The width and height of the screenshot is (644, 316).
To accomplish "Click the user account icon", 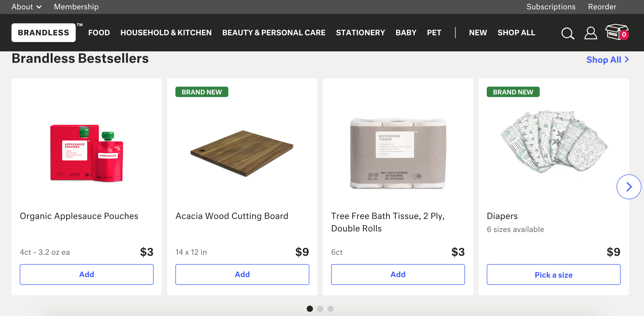I will [x=591, y=33].
